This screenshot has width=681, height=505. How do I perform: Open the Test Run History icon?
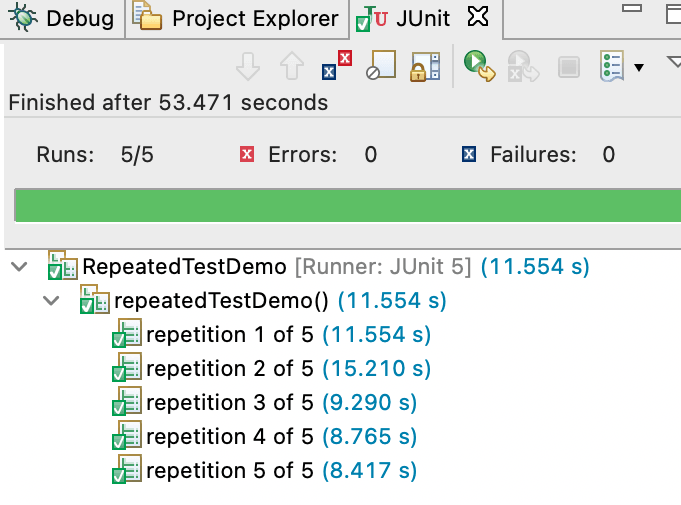pos(610,66)
